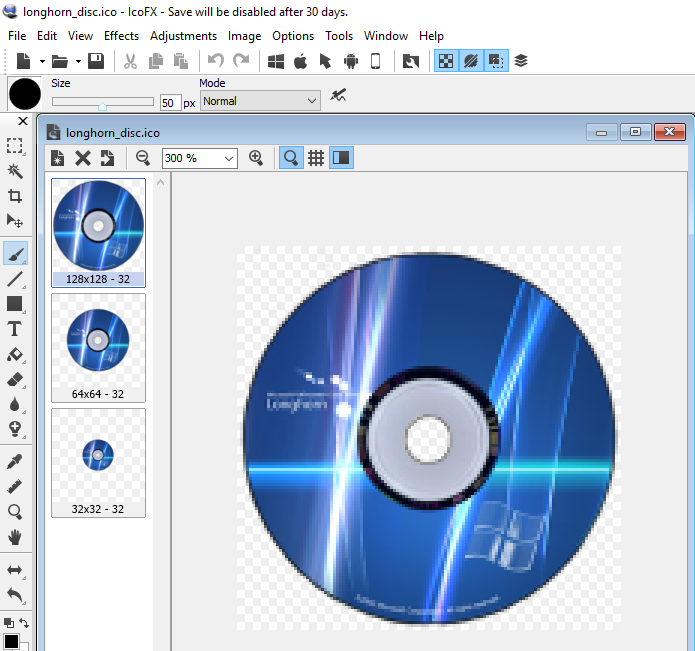Open the Edit menu
The height and width of the screenshot is (651, 695).
pyautogui.click(x=47, y=36)
